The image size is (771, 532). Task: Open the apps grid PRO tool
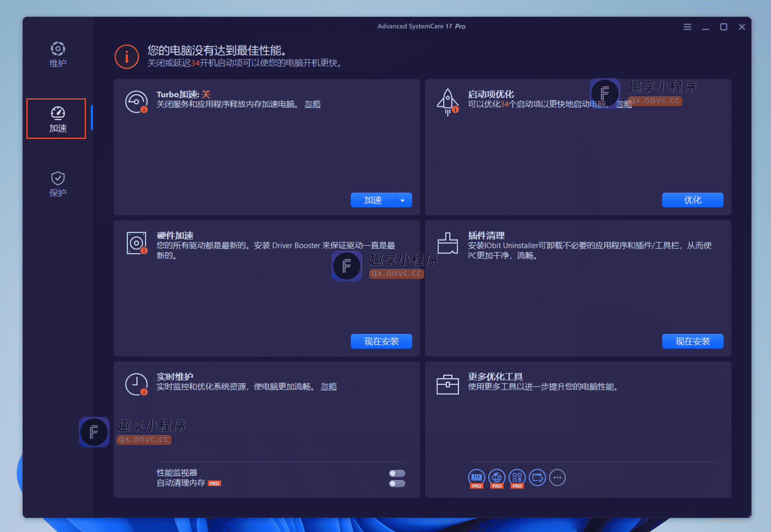[x=517, y=478]
